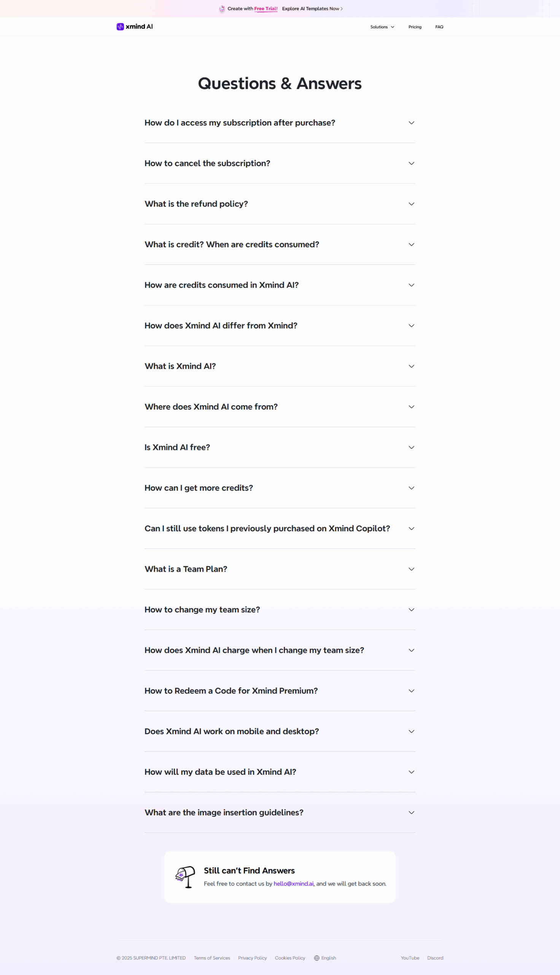The height and width of the screenshot is (975, 560).
Task: Open the YouTube footer link
Action: (x=410, y=958)
